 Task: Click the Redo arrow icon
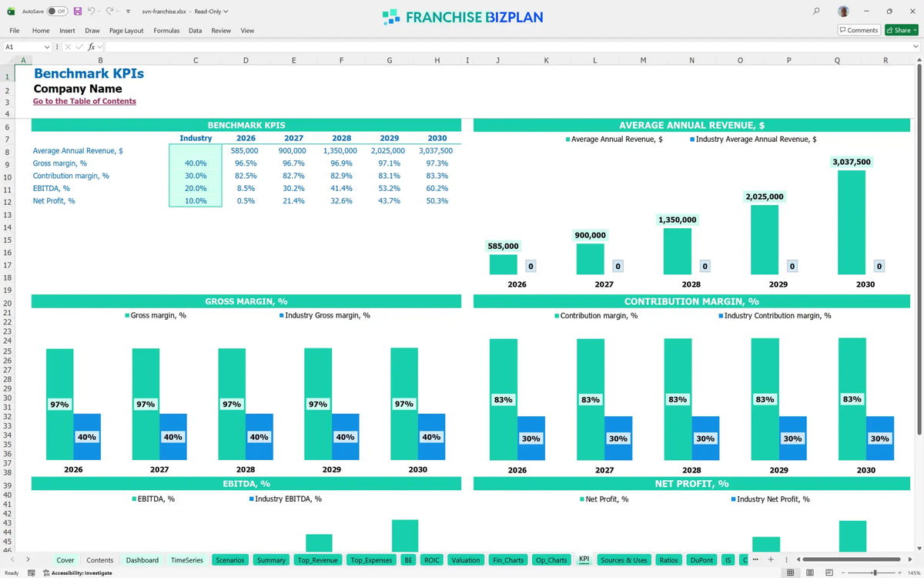(109, 12)
